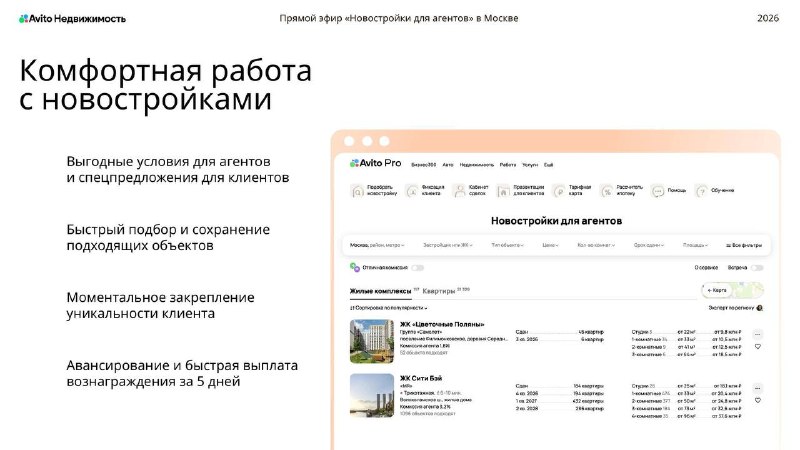Switch to the Квартиры tab
Viewport: 800px width, 450px height.
(438, 291)
